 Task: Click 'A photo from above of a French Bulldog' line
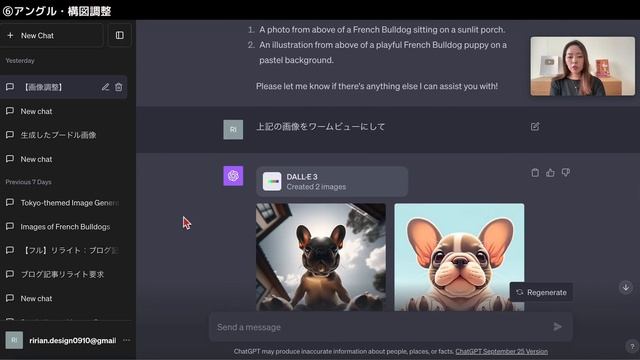382,30
